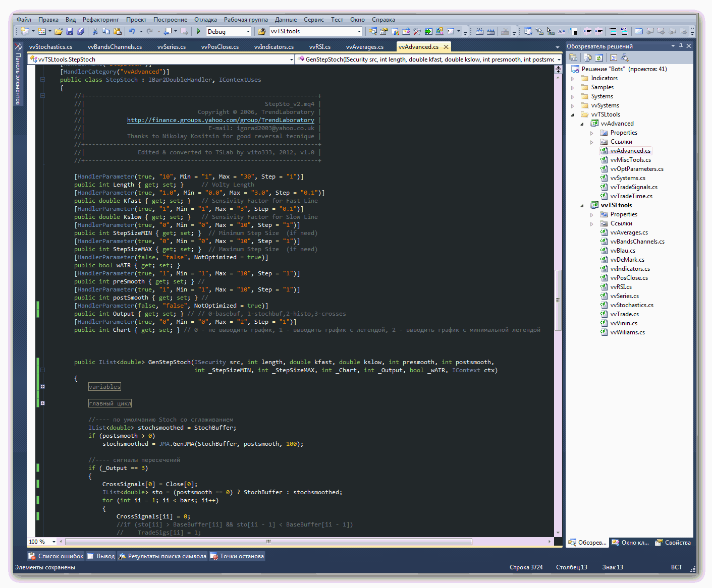The width and height of the screenshot is (712, 588).
Task: Open the Рефакторинг menu
Action: (101, 20)
